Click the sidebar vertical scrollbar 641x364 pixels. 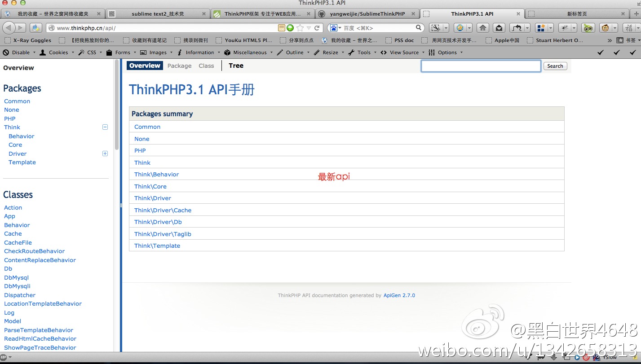point(117,105)
